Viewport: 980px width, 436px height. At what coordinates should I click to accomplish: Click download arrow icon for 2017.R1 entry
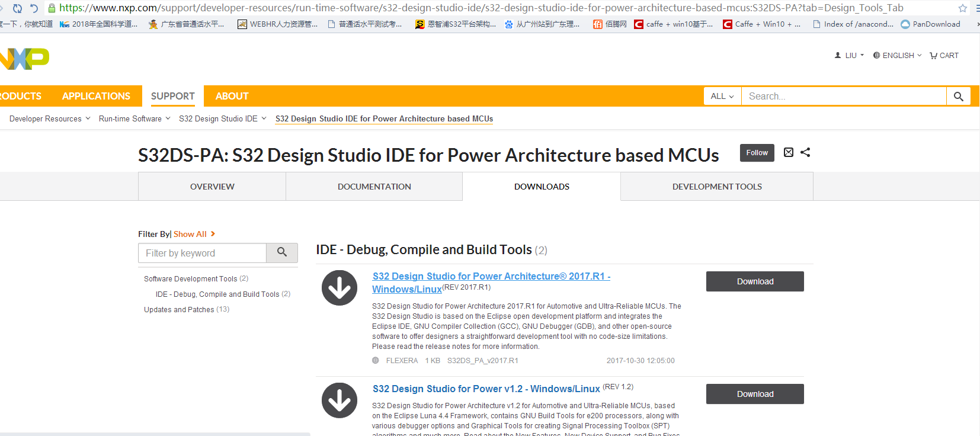point(340,288)
